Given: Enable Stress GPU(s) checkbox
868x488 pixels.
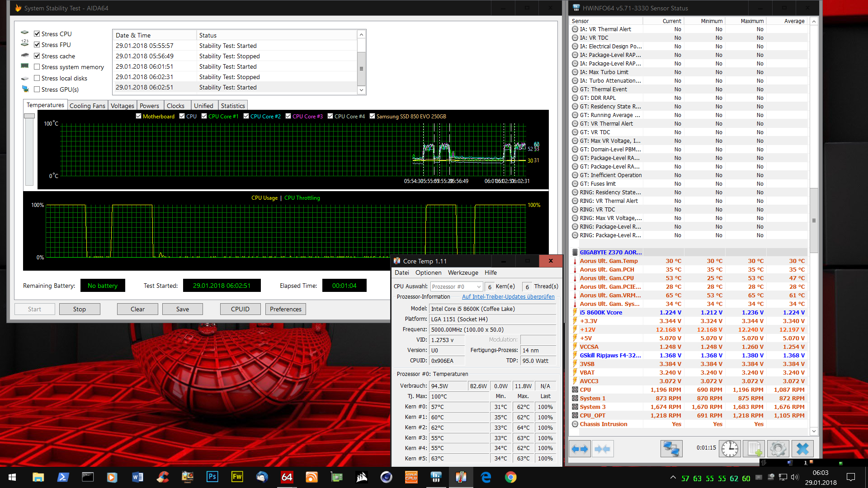Looking at the screenshot, I should tap(37, 89).
